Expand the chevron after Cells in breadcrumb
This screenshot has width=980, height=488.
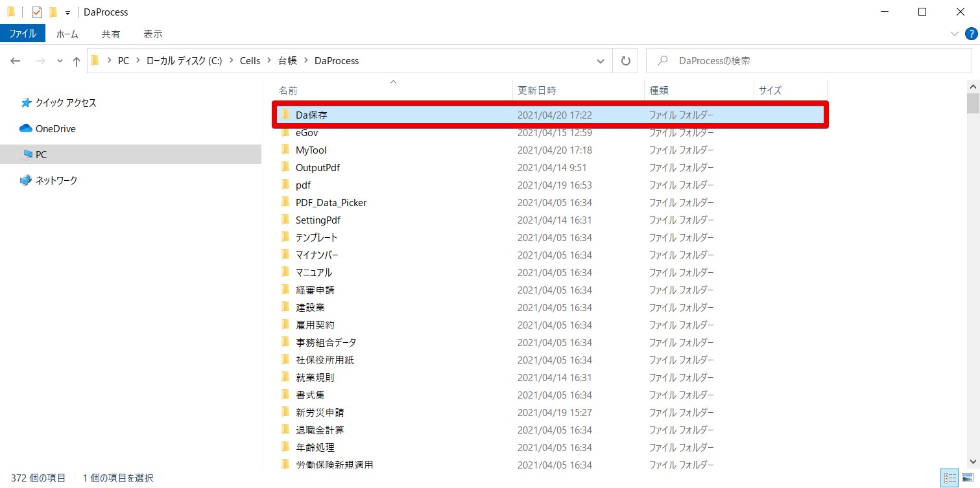(x=269, y=61)
